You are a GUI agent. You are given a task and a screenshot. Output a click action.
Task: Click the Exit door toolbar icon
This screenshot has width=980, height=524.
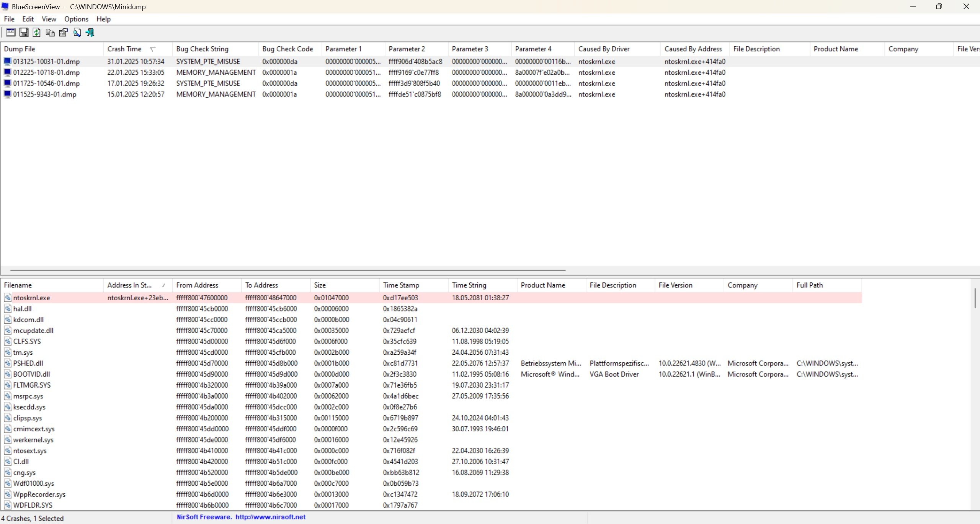tap(90, 33)
